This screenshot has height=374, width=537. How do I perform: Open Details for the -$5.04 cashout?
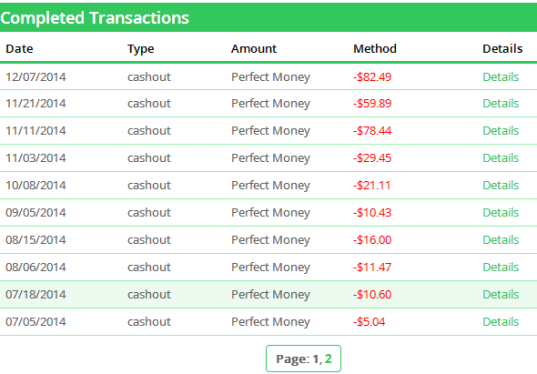[501, 322]
